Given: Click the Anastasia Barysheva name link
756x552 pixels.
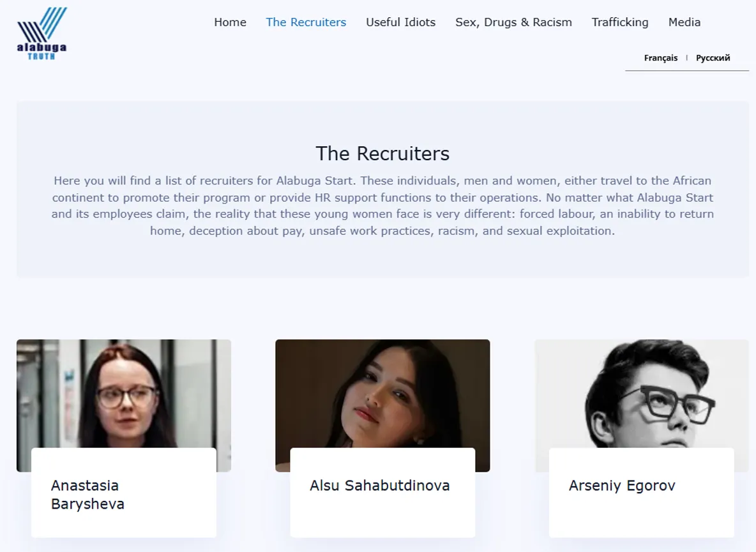Looking at the screenshot, I should tap(87, 495).
